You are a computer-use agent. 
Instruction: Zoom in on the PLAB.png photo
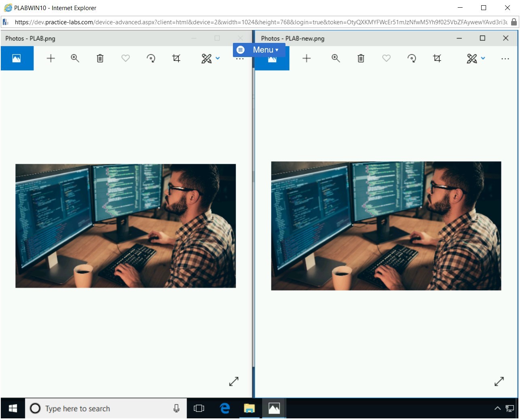(75, 58)
